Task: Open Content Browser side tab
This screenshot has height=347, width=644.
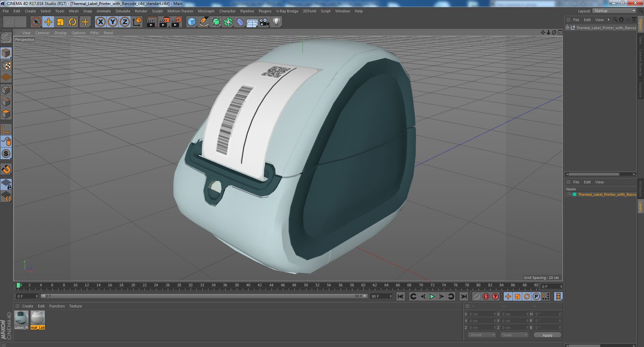Action: (640, 62)
